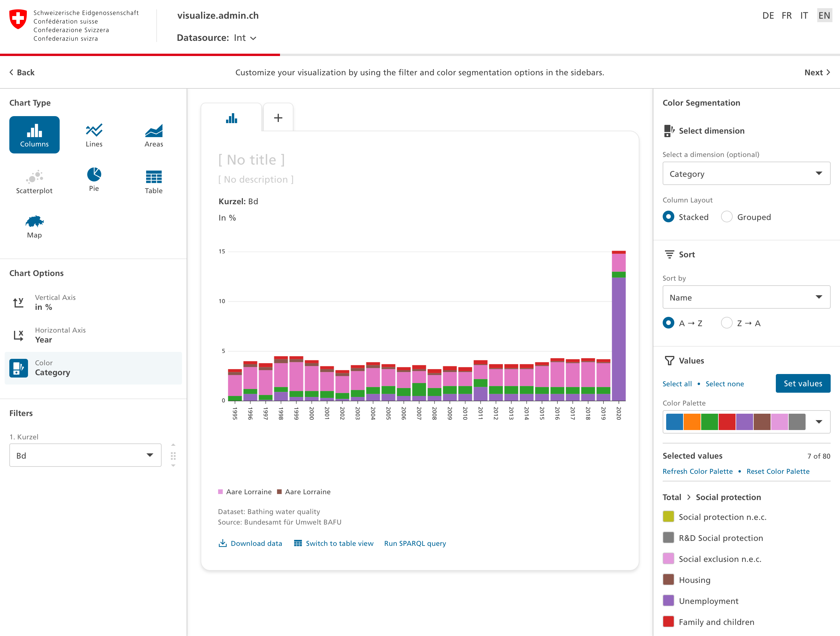Select the Areas chart type

(154, 135)
